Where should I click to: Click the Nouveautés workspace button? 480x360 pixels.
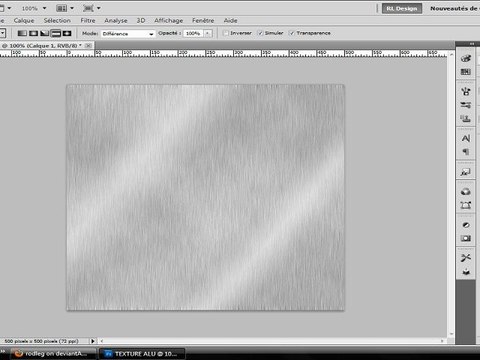click(x=455, y=8)
